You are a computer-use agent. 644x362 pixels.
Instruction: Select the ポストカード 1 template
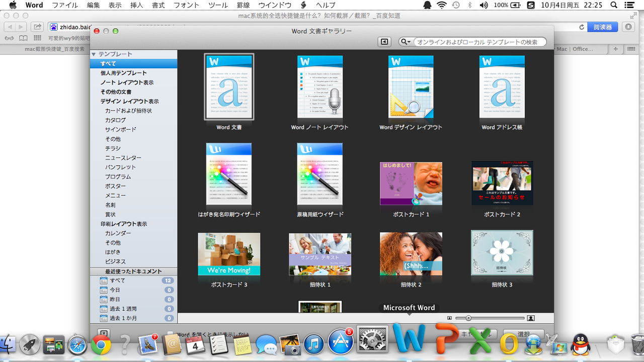[x=411, y=184]
